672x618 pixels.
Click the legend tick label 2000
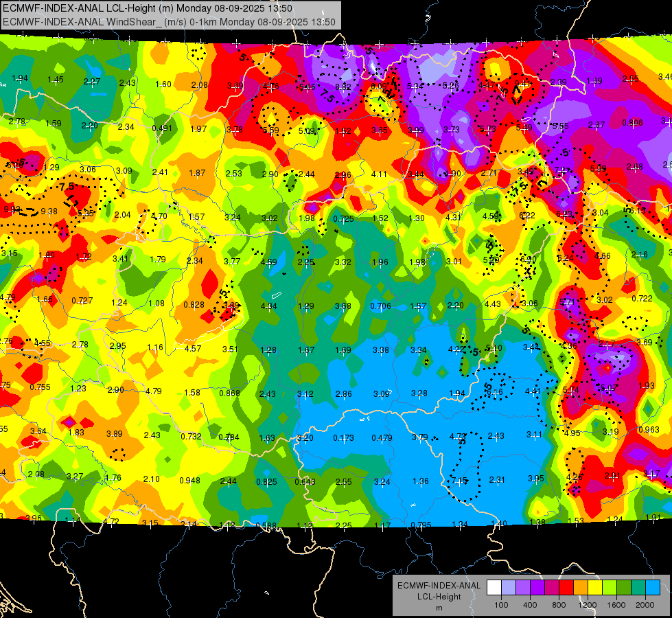coord(645,605)
